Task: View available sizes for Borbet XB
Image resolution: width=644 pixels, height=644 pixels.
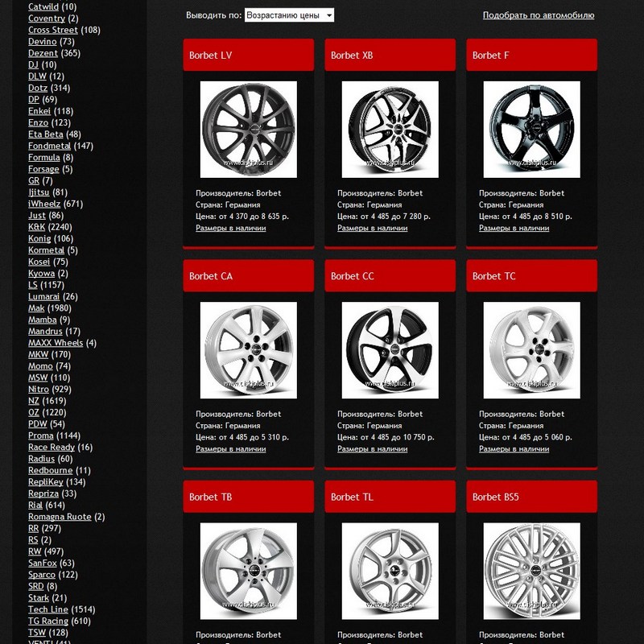Action: tap(373, 228)
